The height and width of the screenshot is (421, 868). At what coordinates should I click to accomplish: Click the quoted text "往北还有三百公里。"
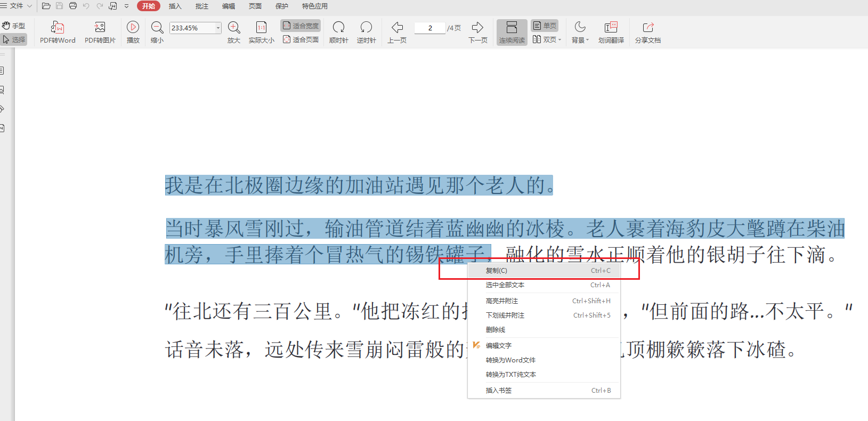[x=263, y=311]
